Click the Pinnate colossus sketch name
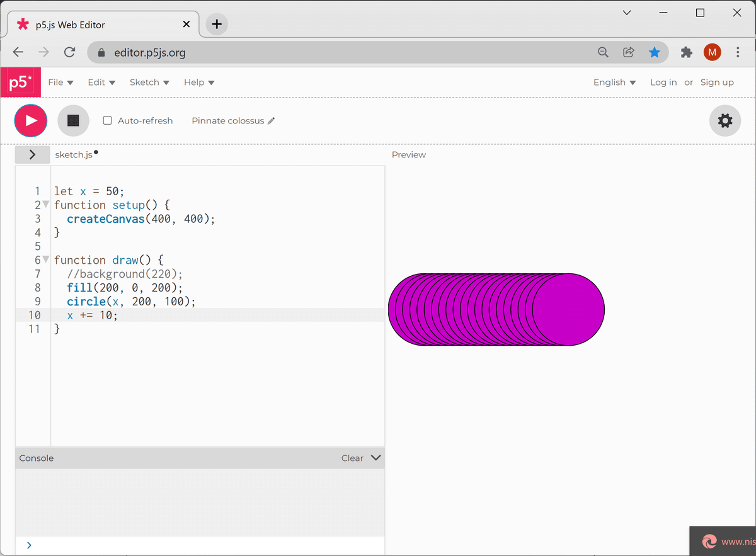756x556 pixels. coord(228,121)
